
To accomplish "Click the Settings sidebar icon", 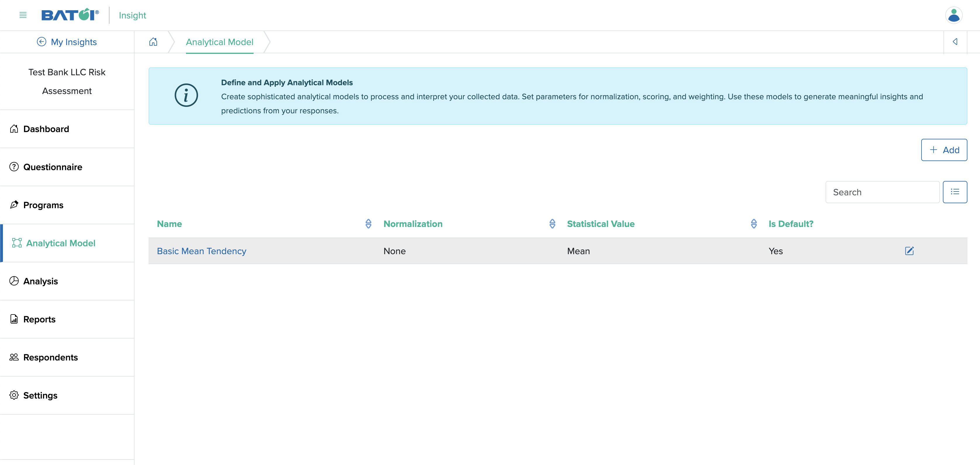I will [14, 395].
